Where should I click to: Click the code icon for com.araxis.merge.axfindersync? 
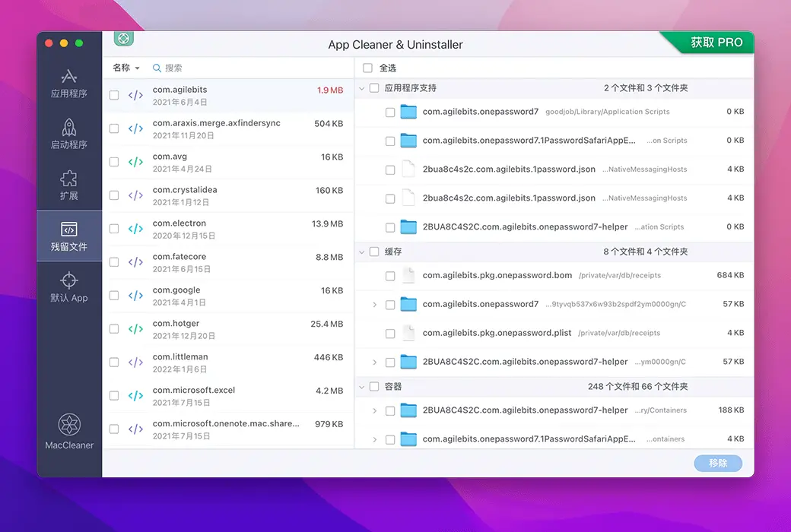point(135,128)
